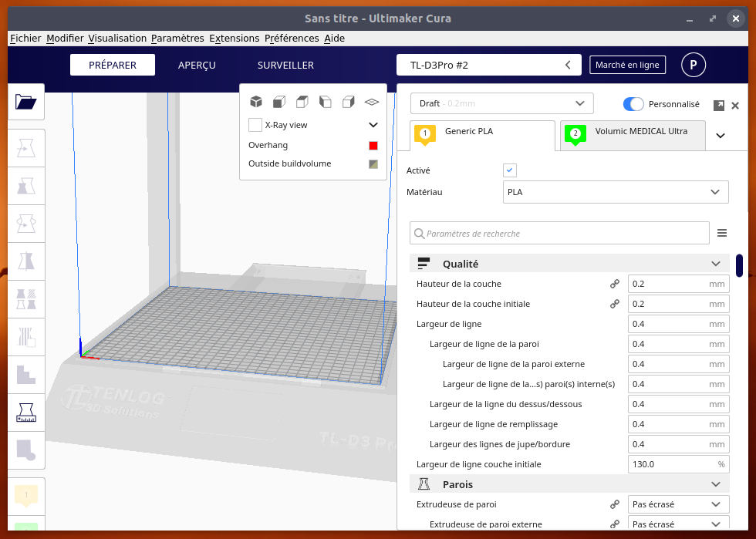The height and width of the screenshot is (539, 756).
Task: Select the stair-step shaped tool icon
Action: tap(26, 375)
